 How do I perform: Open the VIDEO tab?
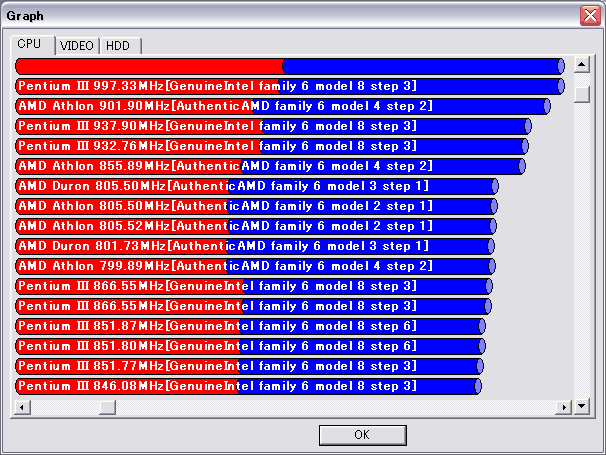77,46
